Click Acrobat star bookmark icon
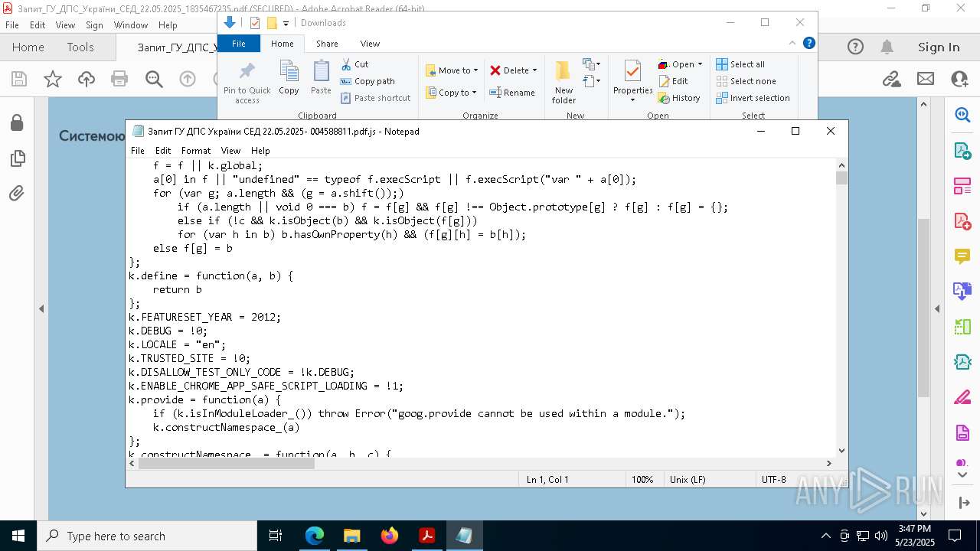Image resolution: width=980 pixels, height=551 pixels. 53,79
